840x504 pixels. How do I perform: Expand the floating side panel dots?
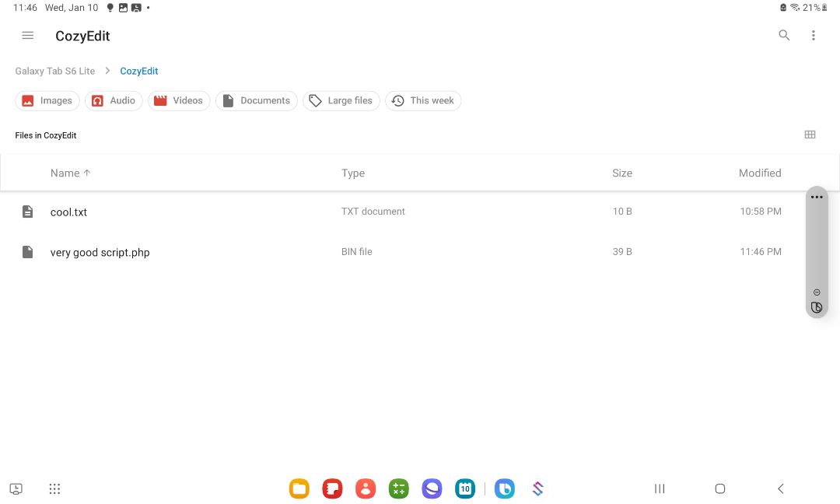(x=816, y=198)
